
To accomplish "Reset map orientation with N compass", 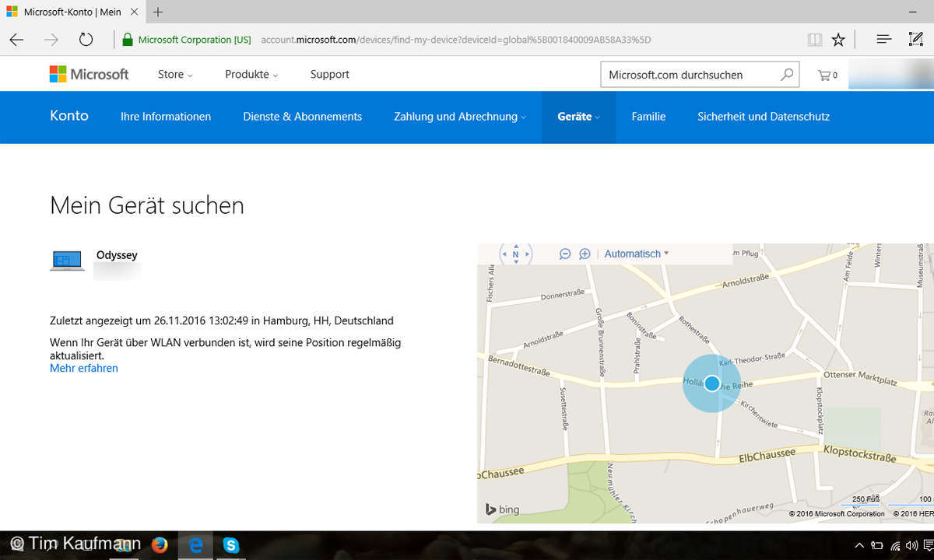I will pyautogui.click(x=515, y=254).
